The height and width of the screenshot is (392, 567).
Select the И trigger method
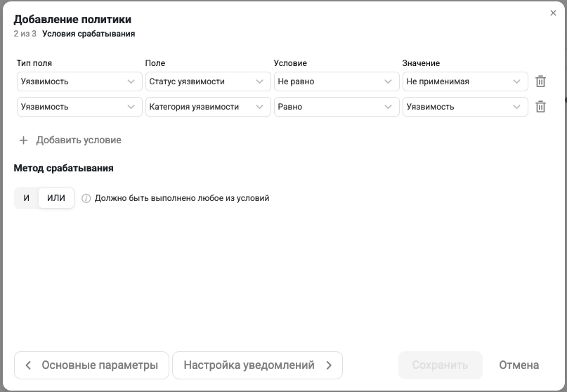(x=27, y=198)
